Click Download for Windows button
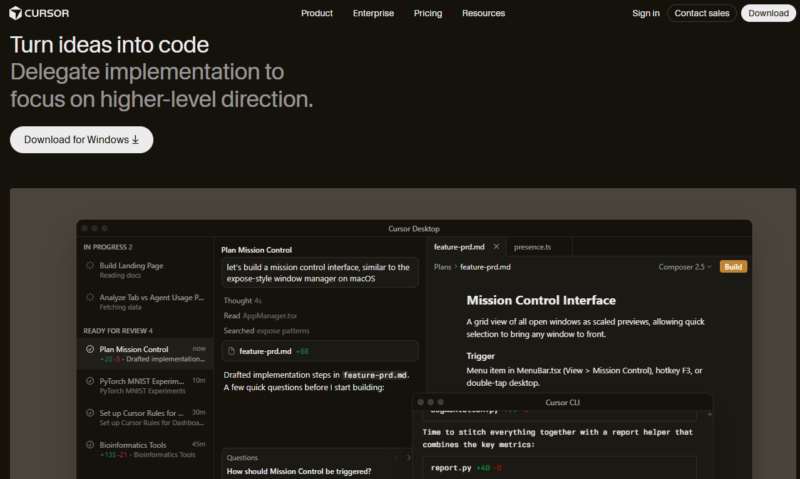Screen dimensions: 800x479 click(x=82, y=140)
